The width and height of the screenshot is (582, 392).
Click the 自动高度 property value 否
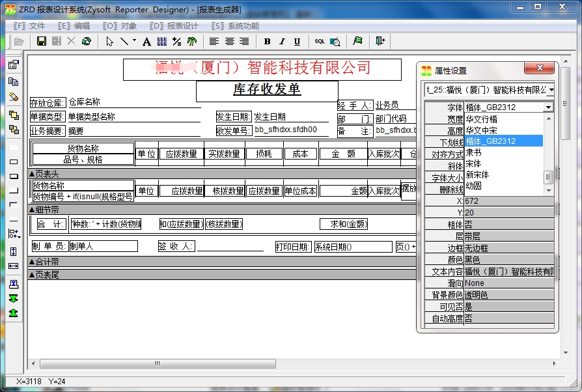coord(509,318)
